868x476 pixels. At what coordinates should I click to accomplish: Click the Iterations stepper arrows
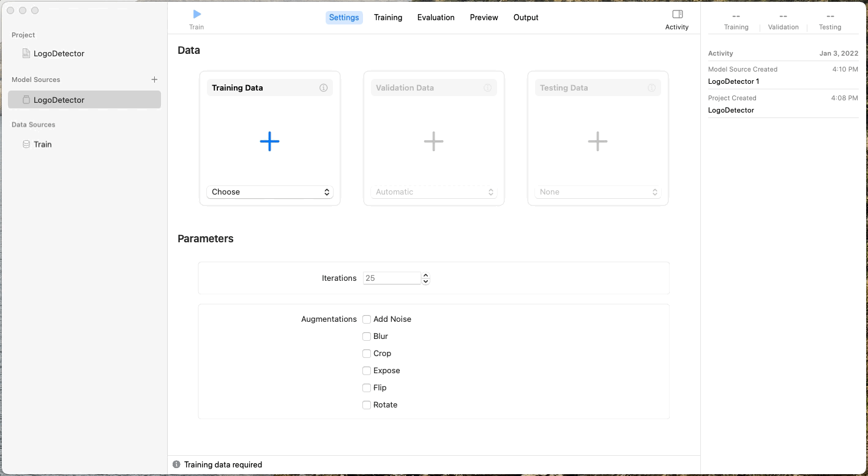pyautogui.click(x=426, y=278)
